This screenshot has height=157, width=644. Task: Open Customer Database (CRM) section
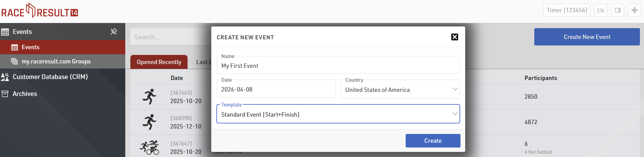coord(50,77)
